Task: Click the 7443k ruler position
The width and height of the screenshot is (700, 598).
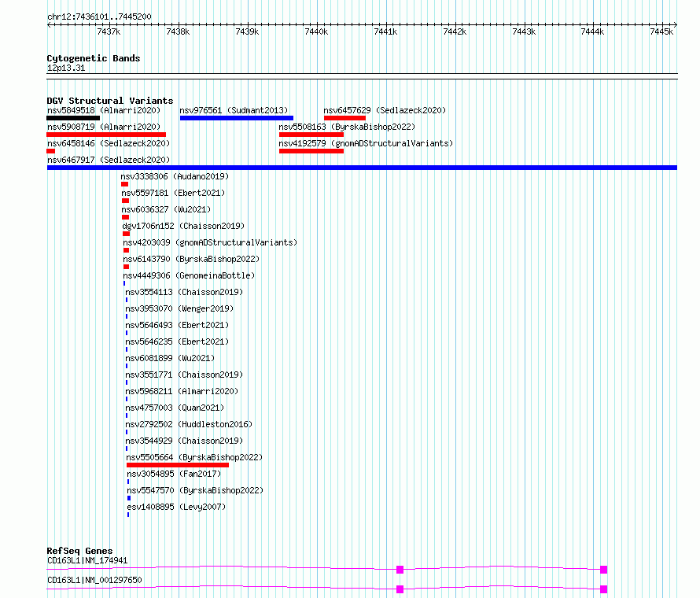Action: (524, 31)
